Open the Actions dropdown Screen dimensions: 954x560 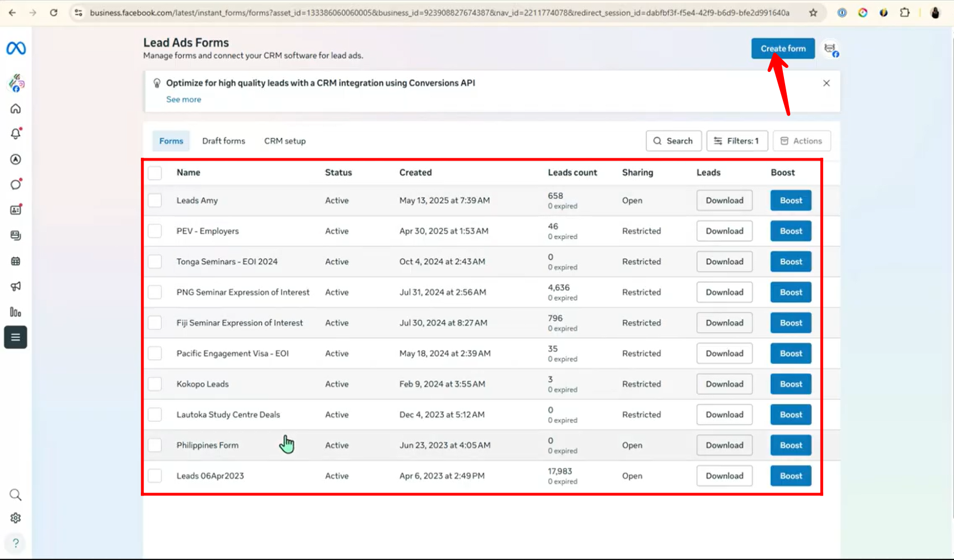tap(801, 141)
